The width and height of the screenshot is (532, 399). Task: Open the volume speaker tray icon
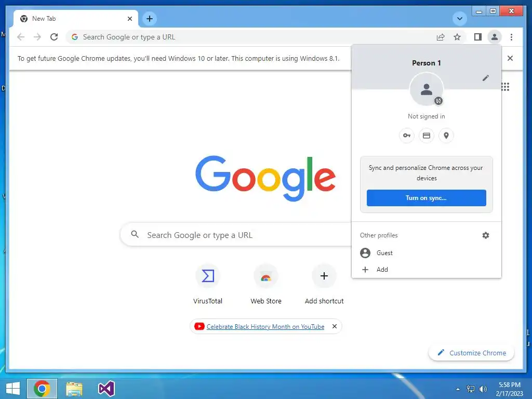coord(483,389)
